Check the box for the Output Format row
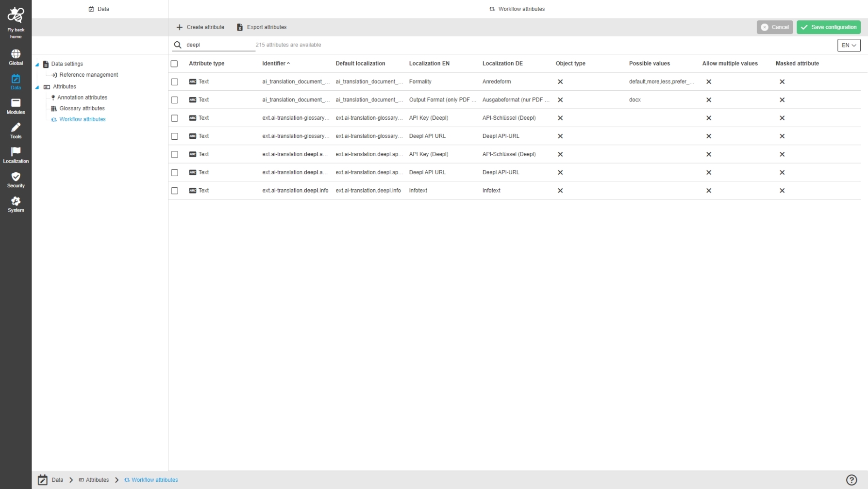 point(175,100)
